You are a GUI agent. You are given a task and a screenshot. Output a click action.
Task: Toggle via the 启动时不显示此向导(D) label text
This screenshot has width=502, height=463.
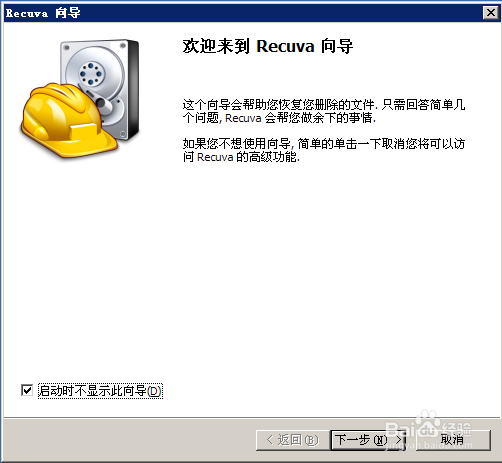click(100, 391)
